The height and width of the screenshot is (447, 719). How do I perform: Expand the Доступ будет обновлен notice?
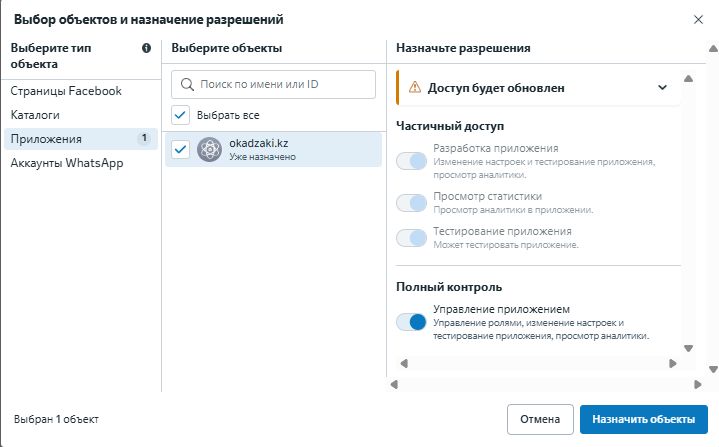[662, 87]
